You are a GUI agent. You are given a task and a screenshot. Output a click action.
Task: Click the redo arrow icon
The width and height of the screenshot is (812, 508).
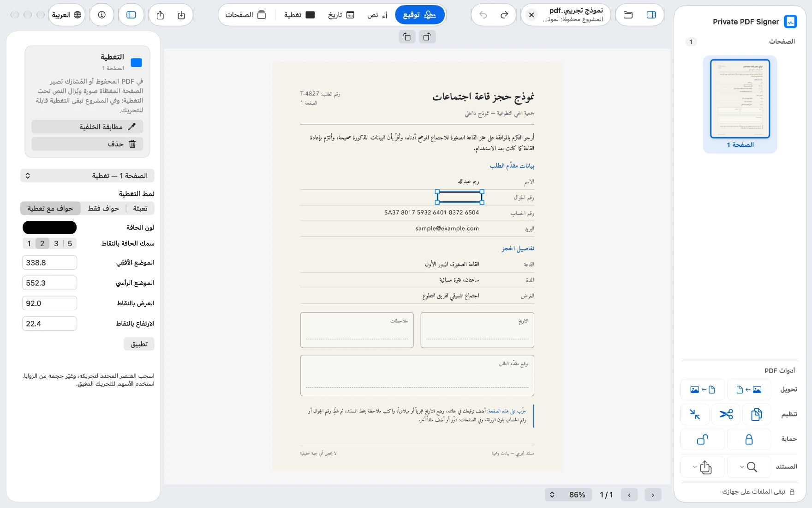[x=504, y=15]
